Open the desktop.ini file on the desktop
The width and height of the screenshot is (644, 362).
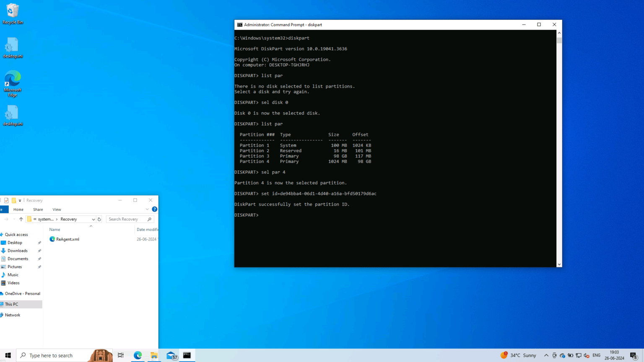[x=12, y=46]
